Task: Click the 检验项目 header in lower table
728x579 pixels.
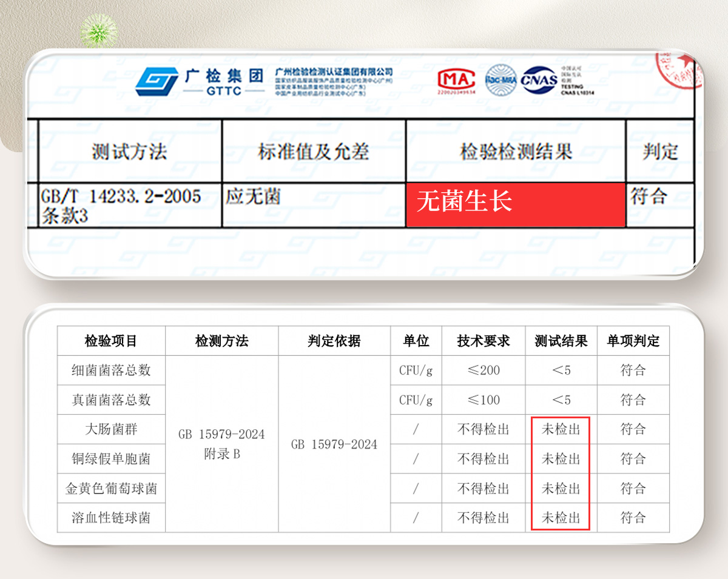Action: tap(111, 341)
